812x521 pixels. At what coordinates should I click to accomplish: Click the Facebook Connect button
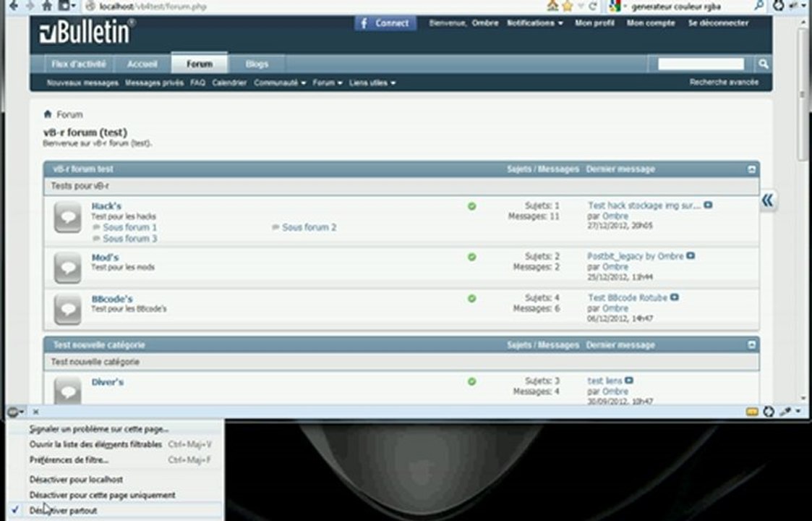(x=385, y=23)
